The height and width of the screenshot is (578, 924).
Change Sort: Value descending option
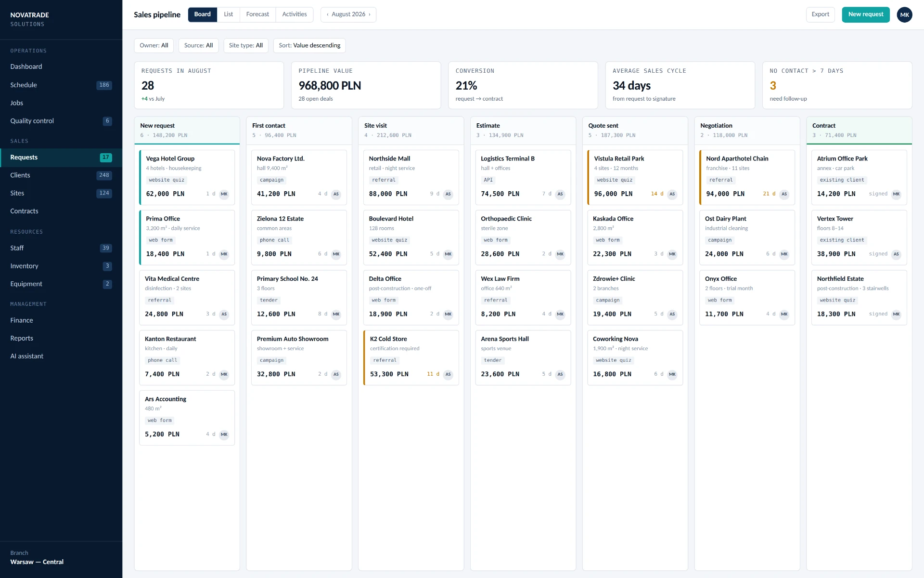(309, 45)
